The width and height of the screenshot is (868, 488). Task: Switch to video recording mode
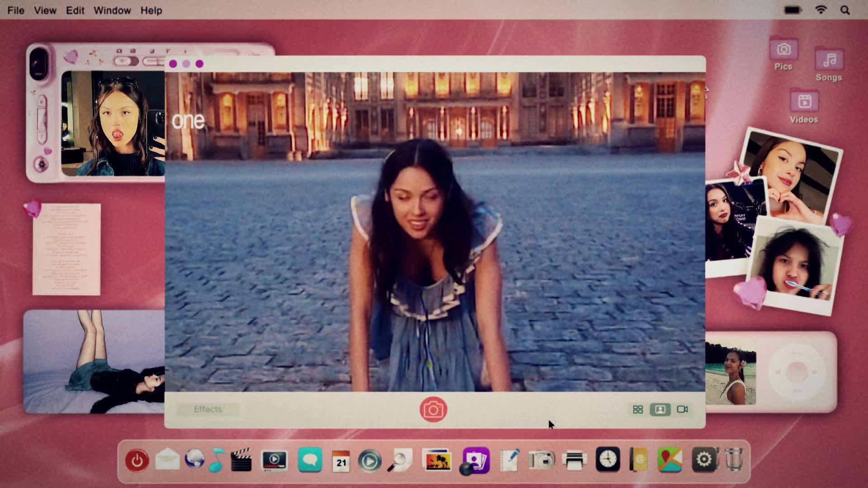tap(682, 409)
